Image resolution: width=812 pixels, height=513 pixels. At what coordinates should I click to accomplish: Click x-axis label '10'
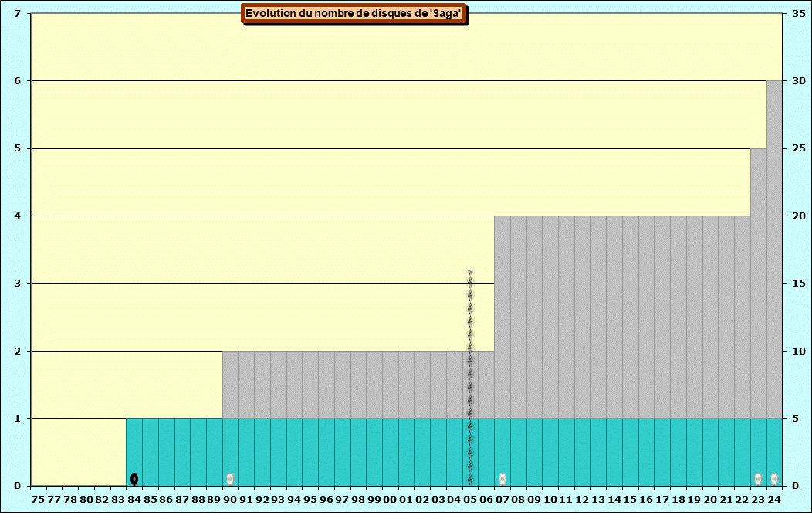(550, 500)
